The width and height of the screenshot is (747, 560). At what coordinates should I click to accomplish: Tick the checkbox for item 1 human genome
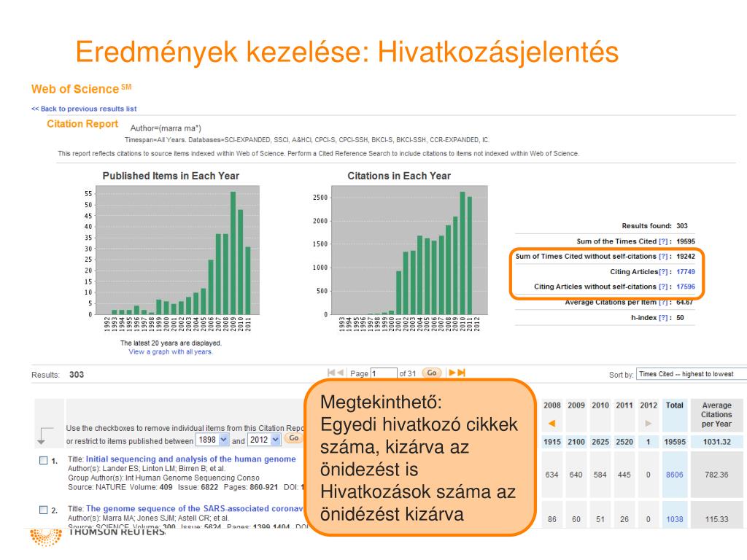43,461
